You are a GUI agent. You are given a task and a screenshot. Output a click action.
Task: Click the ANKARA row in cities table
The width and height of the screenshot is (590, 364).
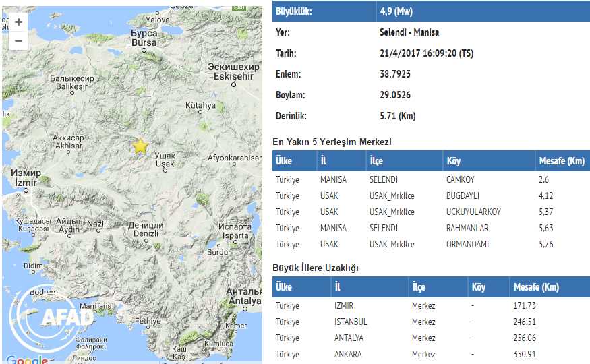point(349,355)
